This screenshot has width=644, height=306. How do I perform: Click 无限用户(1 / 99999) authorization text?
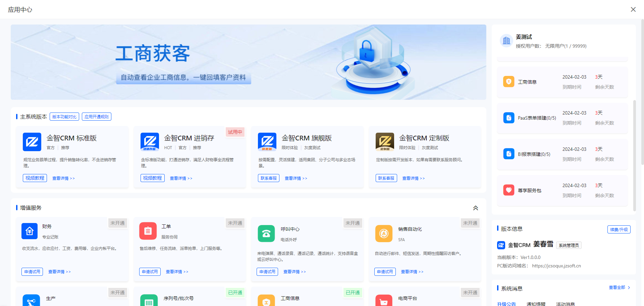[566, 46]
